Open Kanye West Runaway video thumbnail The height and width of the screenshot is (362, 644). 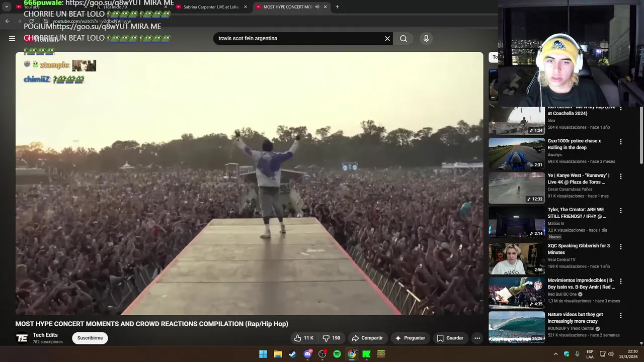coord(517,188)
